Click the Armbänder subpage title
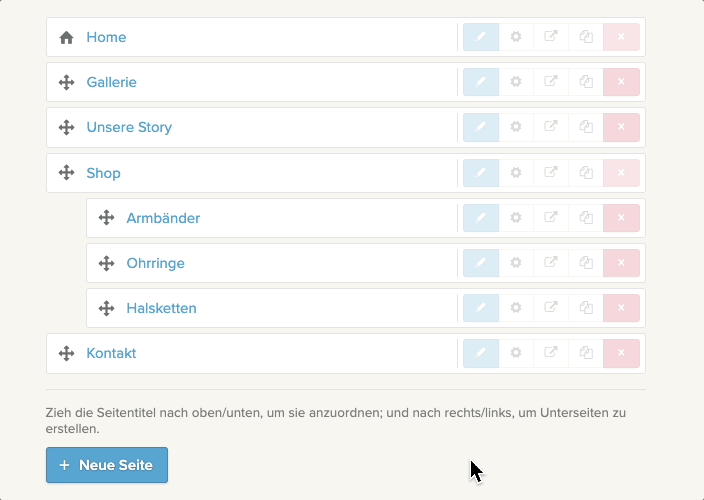The height and width of the screenshot is (500, 704). pos(163,218)
